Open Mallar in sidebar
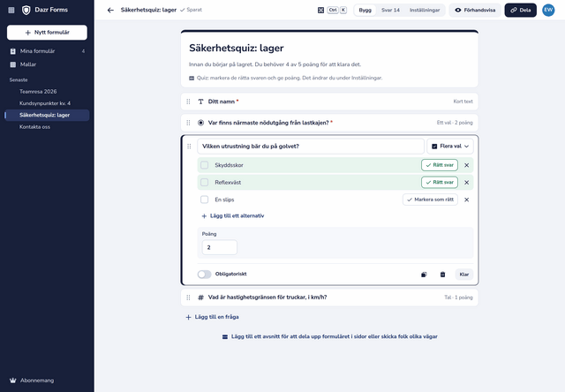This screenshot has height=392, width=565. click(47, 64)
